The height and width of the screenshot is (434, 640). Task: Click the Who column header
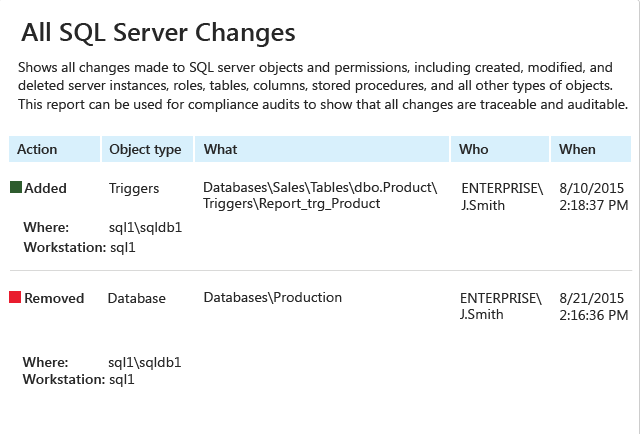500,149
